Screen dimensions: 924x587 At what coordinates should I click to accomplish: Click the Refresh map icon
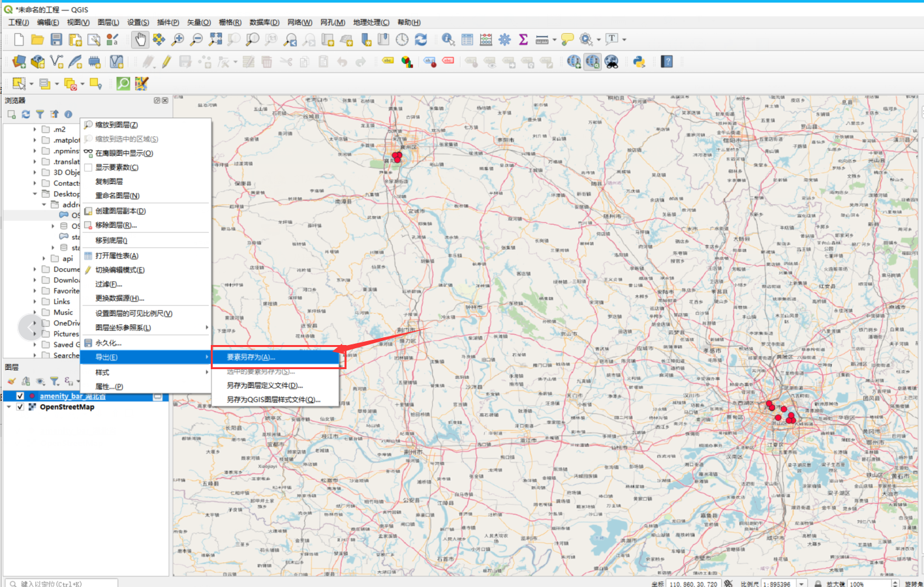tap(421, 40)
